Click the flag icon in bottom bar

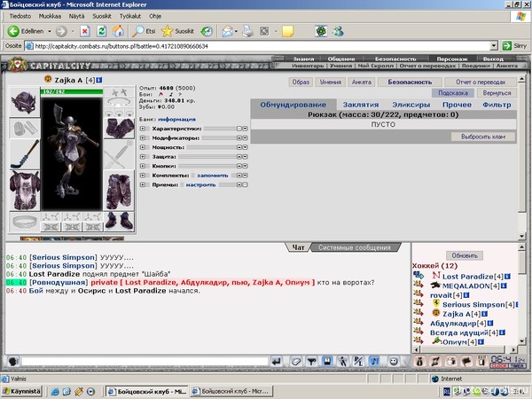[x=466, y=362]
